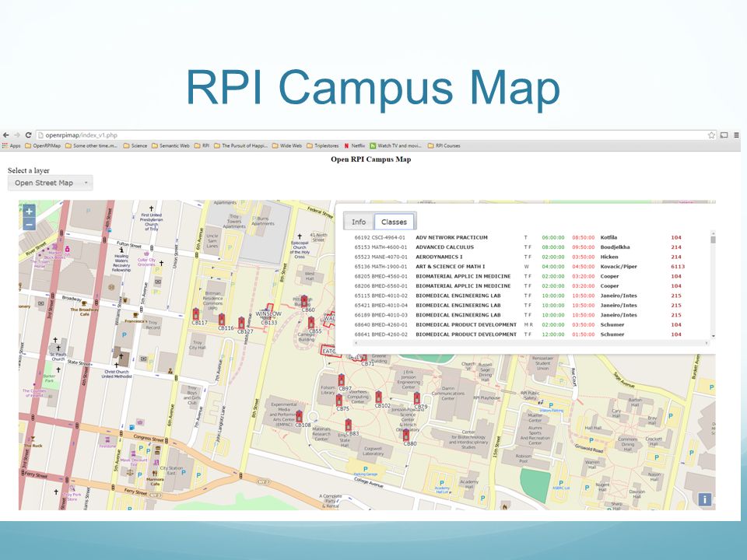Image resolution: width=747 pixels, height=560 pixels.
Task: Click the horizontal scrollbar under the class list
Action: (531, 342)
